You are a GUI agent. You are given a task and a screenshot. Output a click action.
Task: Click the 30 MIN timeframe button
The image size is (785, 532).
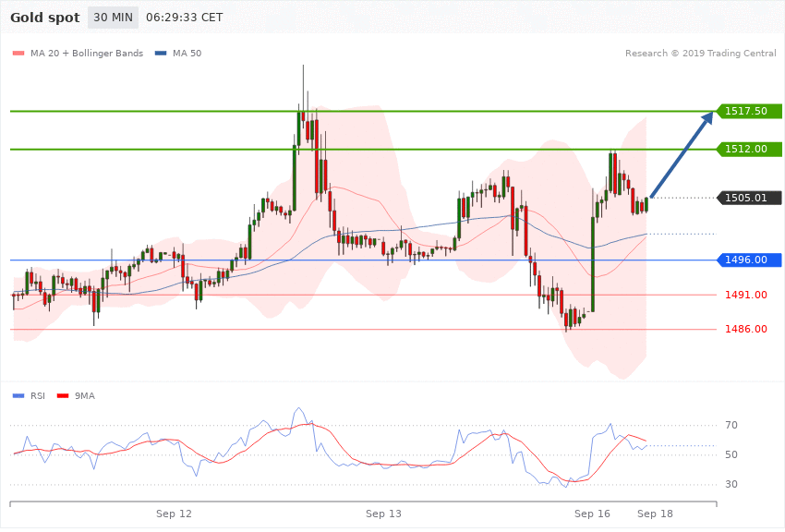(113, 18)
